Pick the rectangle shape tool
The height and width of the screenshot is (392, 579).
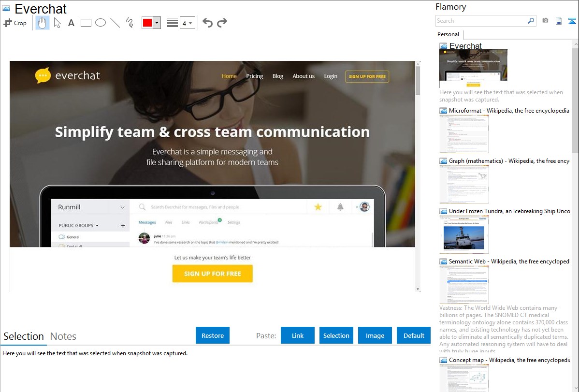(86, 23)
